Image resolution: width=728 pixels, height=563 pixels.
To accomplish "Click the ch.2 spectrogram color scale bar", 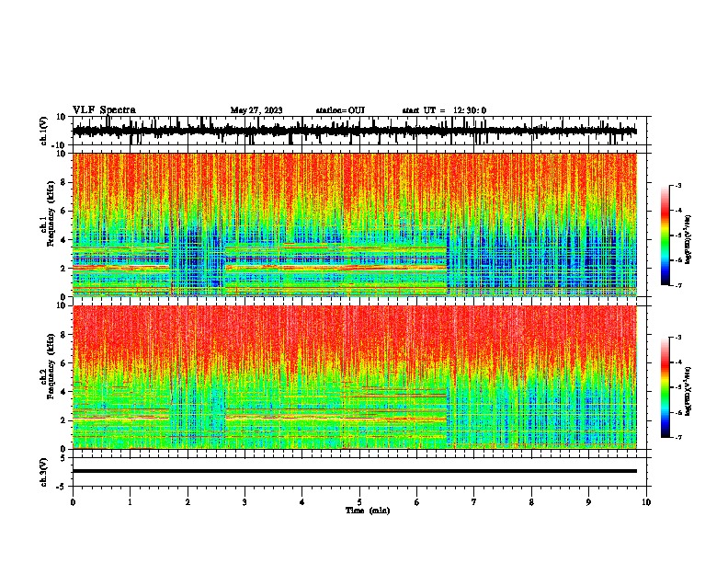I will pyautogui.click(x=665, y=387).
